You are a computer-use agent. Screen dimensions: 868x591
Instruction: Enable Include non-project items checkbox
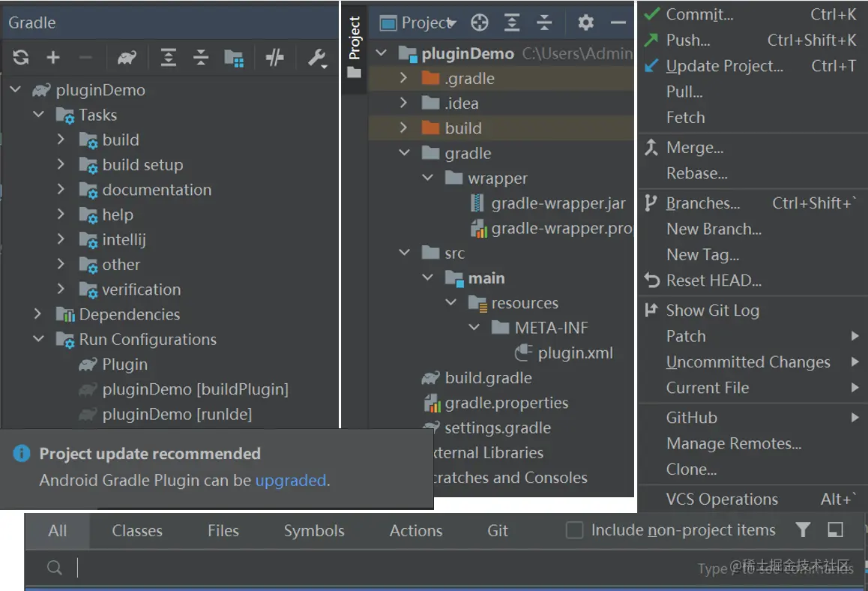(575, 530)
